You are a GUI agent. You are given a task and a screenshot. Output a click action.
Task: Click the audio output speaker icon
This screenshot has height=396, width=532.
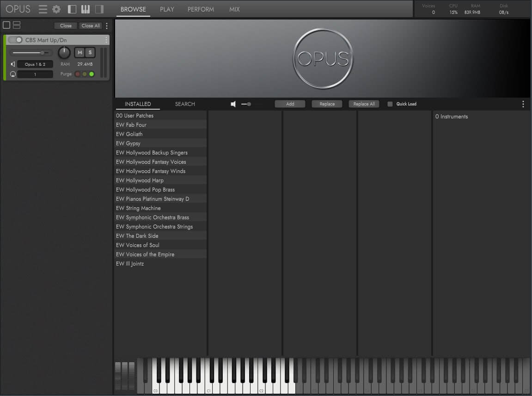click(13, 64)
